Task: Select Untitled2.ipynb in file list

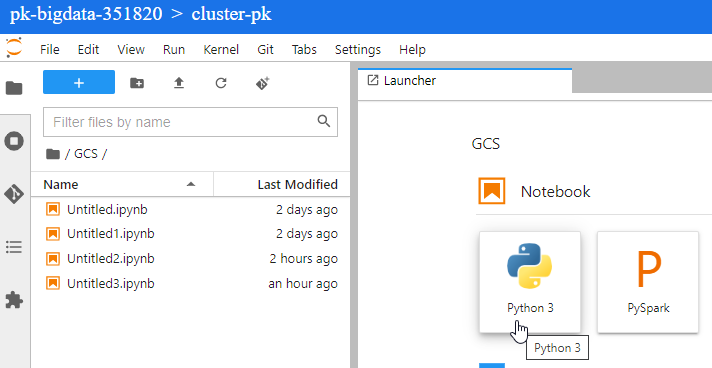Action: click(x=191, y=259)
